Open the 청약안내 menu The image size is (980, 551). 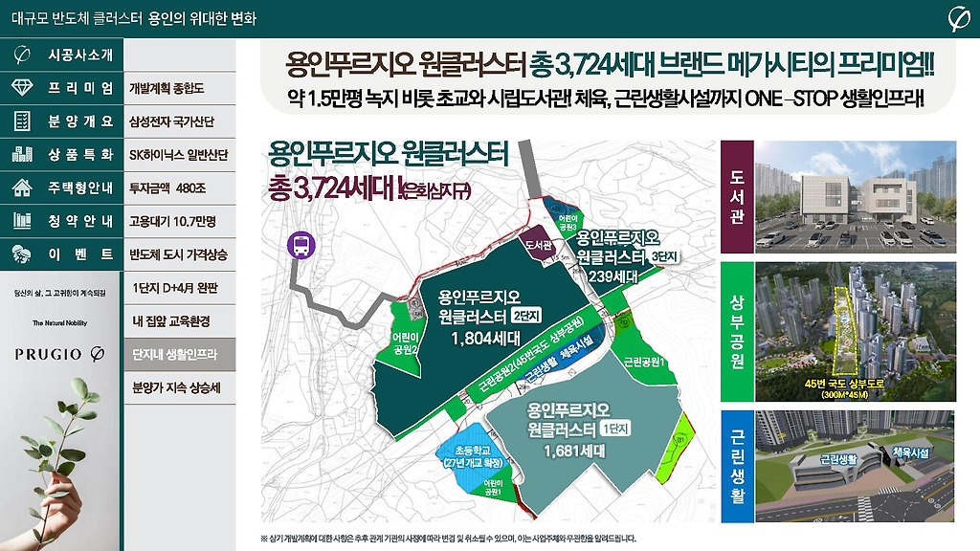click(61, 221)
